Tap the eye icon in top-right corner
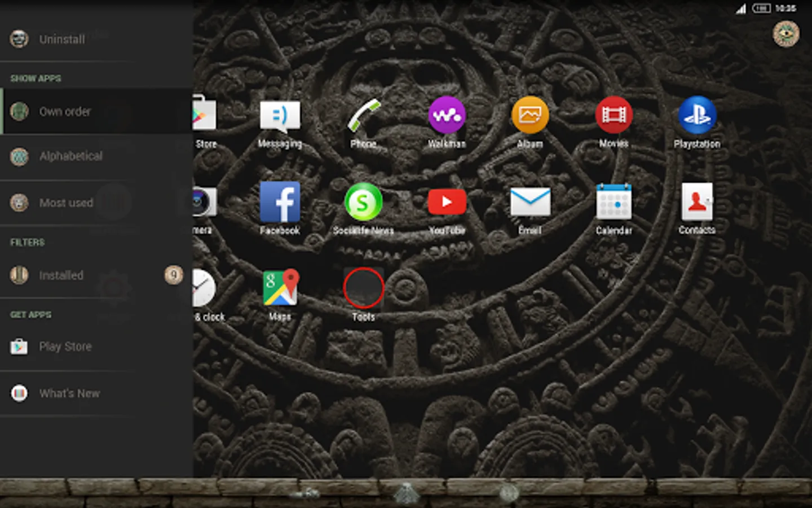812x508 pixels. pos(785,34)
